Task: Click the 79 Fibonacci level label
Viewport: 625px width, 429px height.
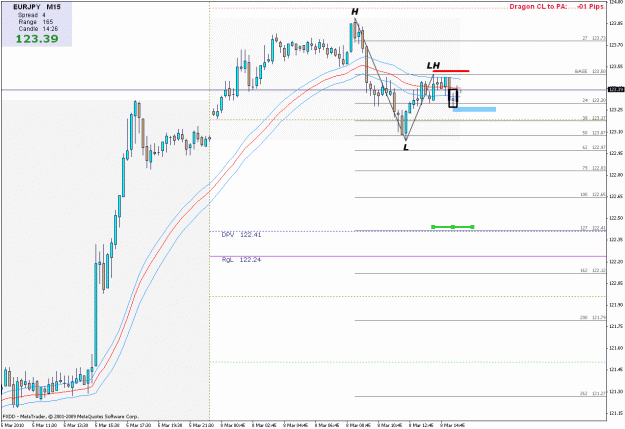Action: [x=594, y=168]
